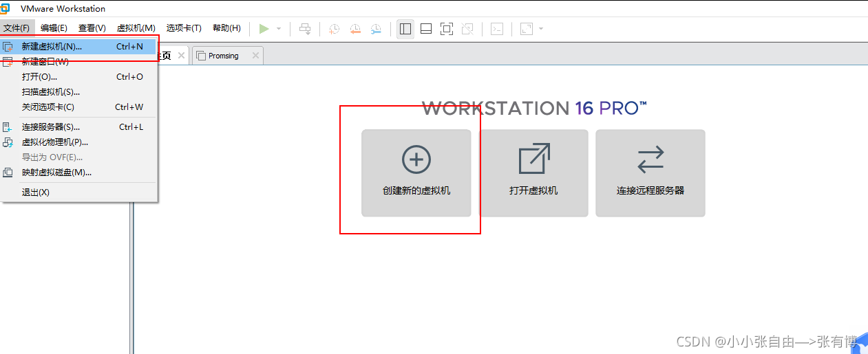Click the new window menu icon
Screen dimensions: 868x354
click(x=8, y=62)
